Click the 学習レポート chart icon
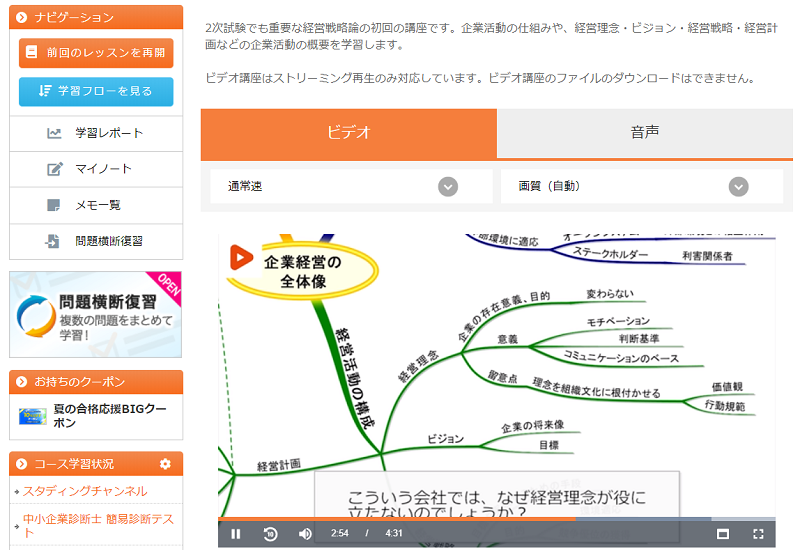Image resolution: width=800 pixels, height=550 pixels. click(54, 133)
